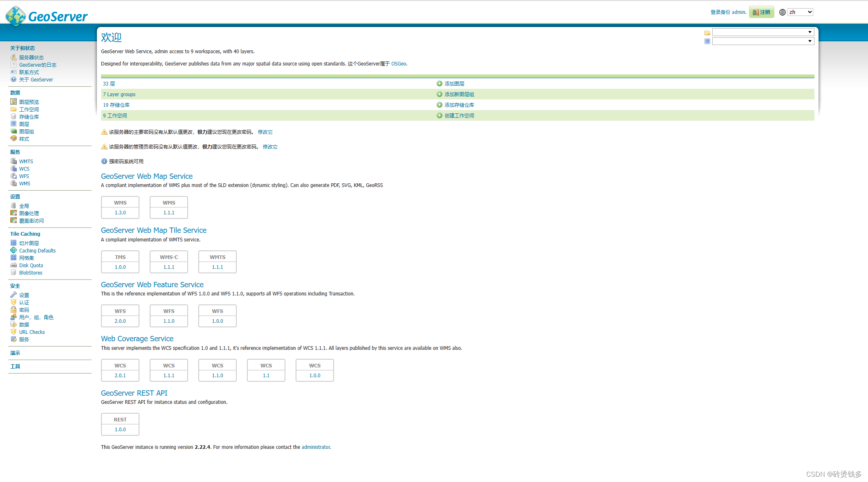Click the GeoServer globe logo
Screen dimensions: 868x482
(16, 16)
